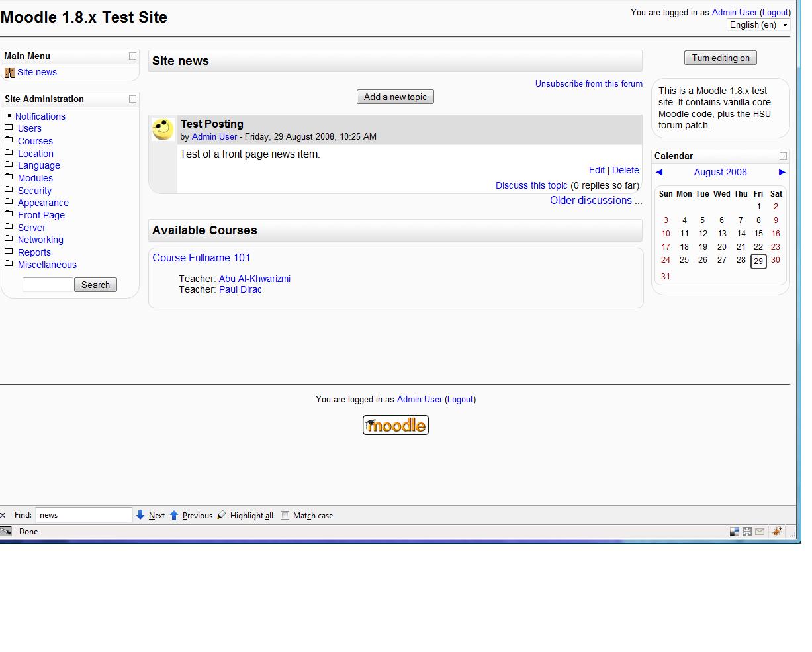The height and width of the screenshot is (652, 812).
Task: Click the mail envelope status bar icon
Action: pyautogui.click(x=760, y=531)
